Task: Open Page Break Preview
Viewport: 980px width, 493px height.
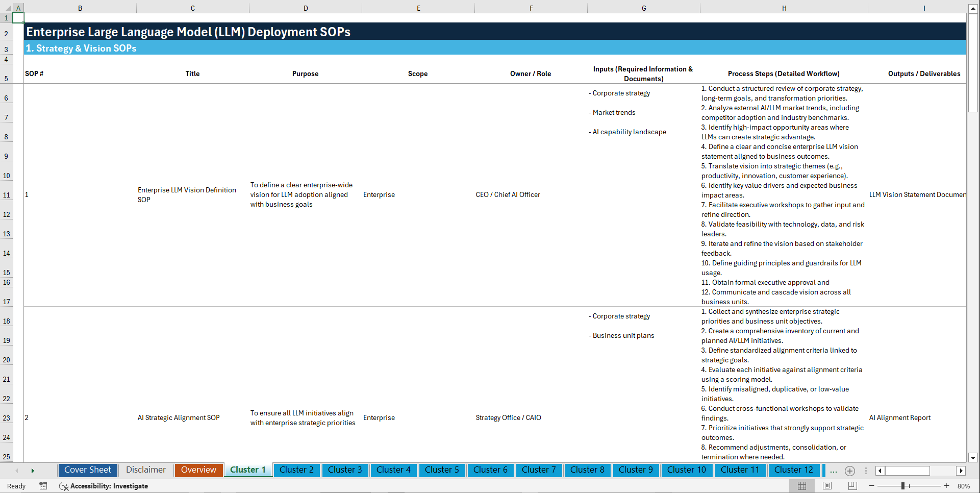Action: (x=852, y=486)
